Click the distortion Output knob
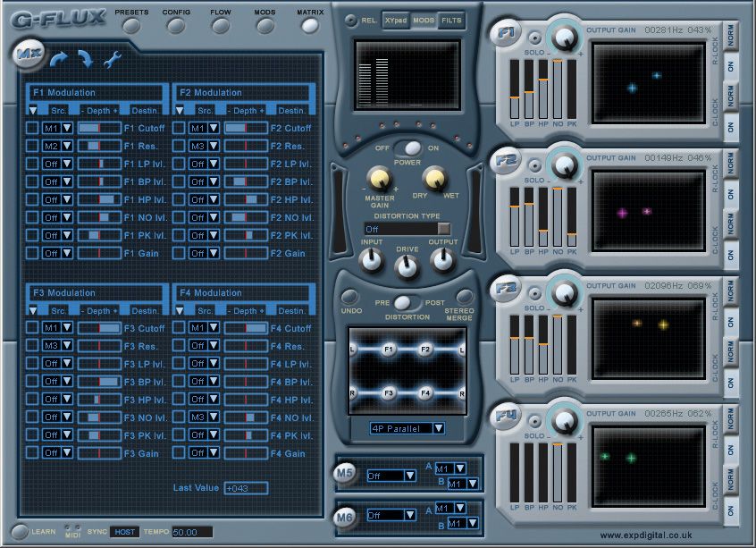 point(442,260)
